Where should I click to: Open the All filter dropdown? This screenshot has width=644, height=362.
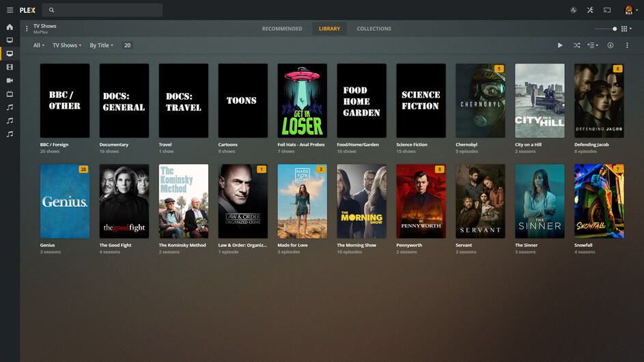click(x=39, y=45)
